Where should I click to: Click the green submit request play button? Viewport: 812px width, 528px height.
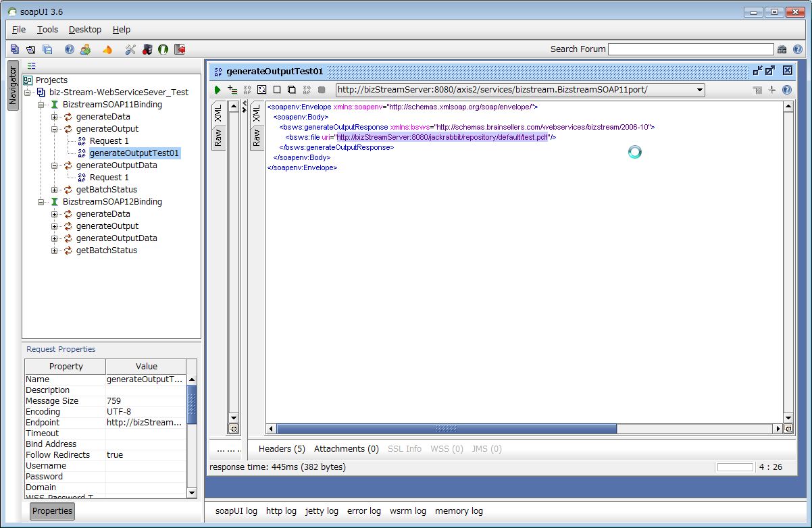(x=218, y=90)
